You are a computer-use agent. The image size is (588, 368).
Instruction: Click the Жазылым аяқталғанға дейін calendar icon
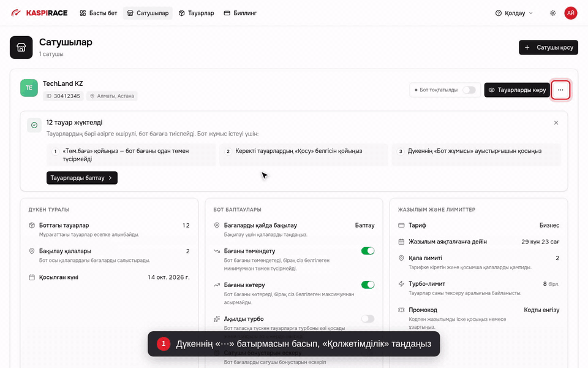[x=401, y=242]
